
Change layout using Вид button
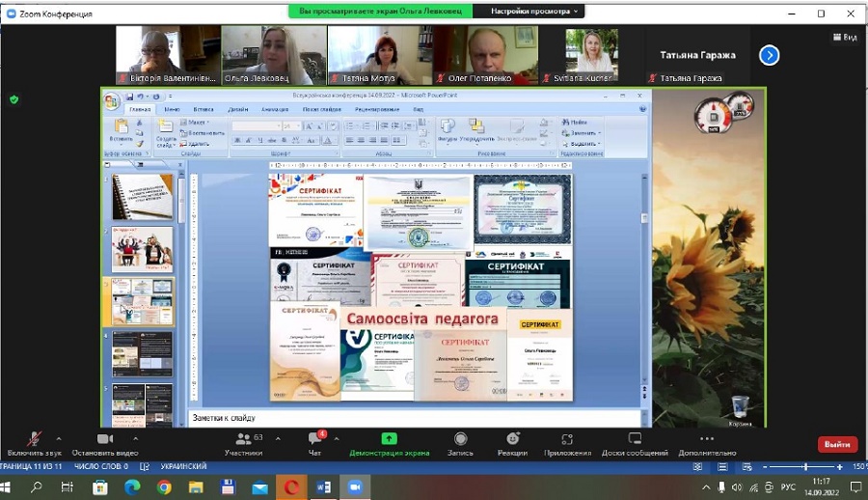coord(844,37)
